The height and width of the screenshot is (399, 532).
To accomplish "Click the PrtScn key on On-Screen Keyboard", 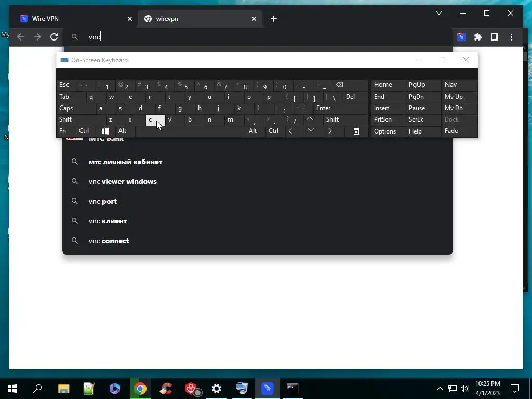I will point(389,120).
